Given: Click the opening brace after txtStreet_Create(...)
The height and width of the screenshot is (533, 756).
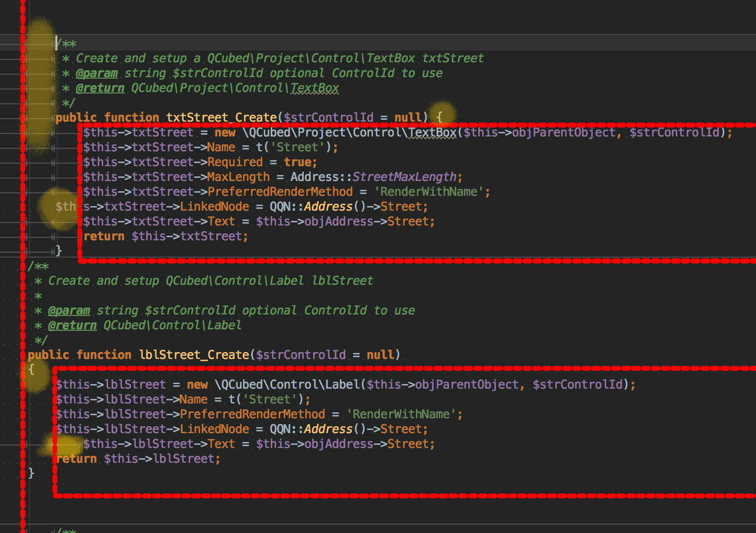Looking at the screenshot, I should [439, 118].
